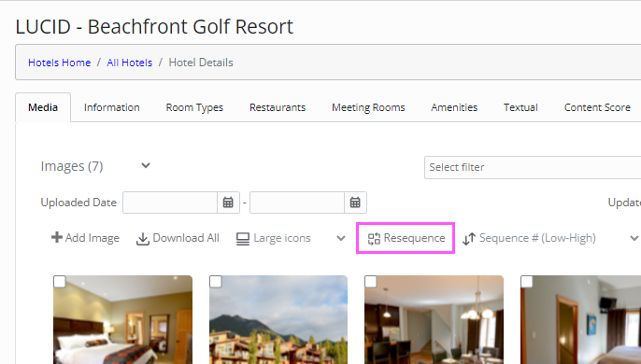Tick the dining room image checkbox
The width and height of the screenshot is (641, 364).
(x=371, y=282)
